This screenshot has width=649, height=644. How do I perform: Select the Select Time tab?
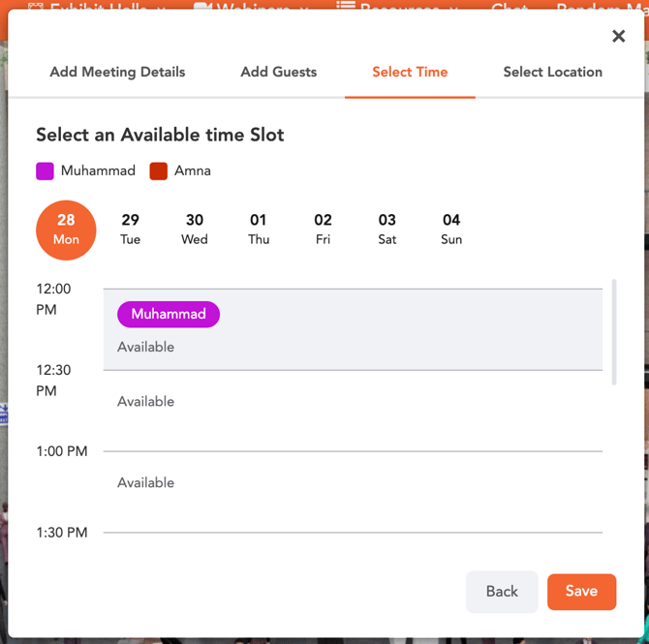click(410, 72)
